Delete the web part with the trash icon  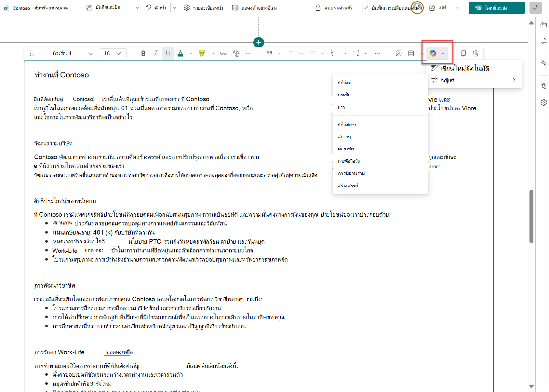coord(476,53)
